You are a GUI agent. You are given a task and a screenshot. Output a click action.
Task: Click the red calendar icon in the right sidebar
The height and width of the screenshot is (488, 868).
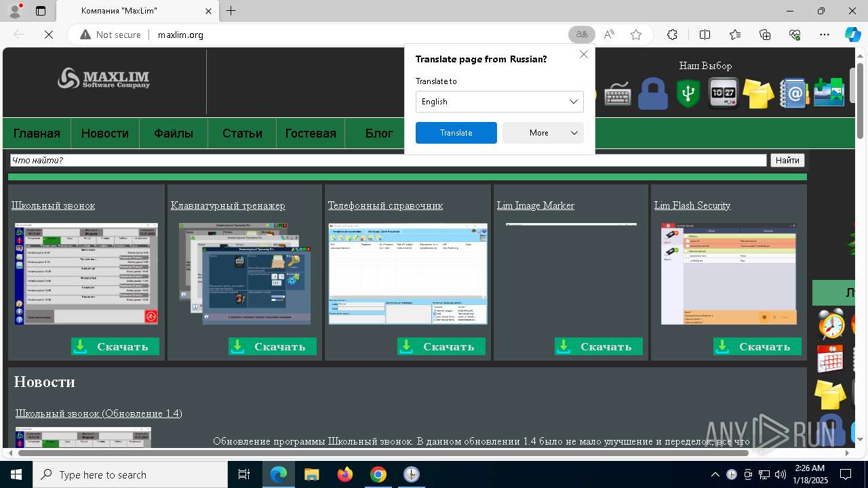tap(830, 359)
